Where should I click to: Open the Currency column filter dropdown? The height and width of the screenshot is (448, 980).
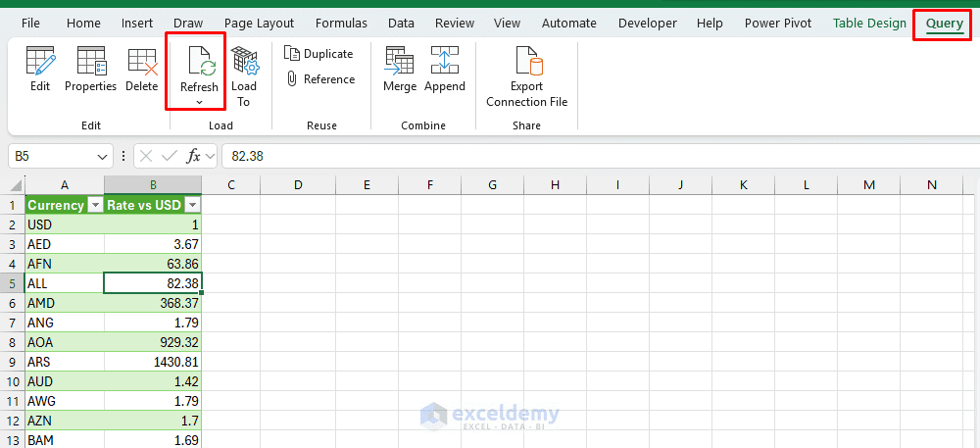(95, 205)
